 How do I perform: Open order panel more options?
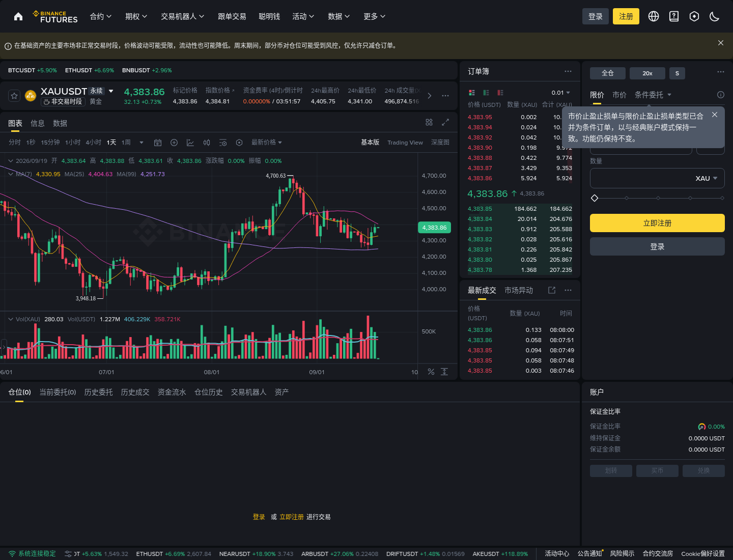pos(721,72)
